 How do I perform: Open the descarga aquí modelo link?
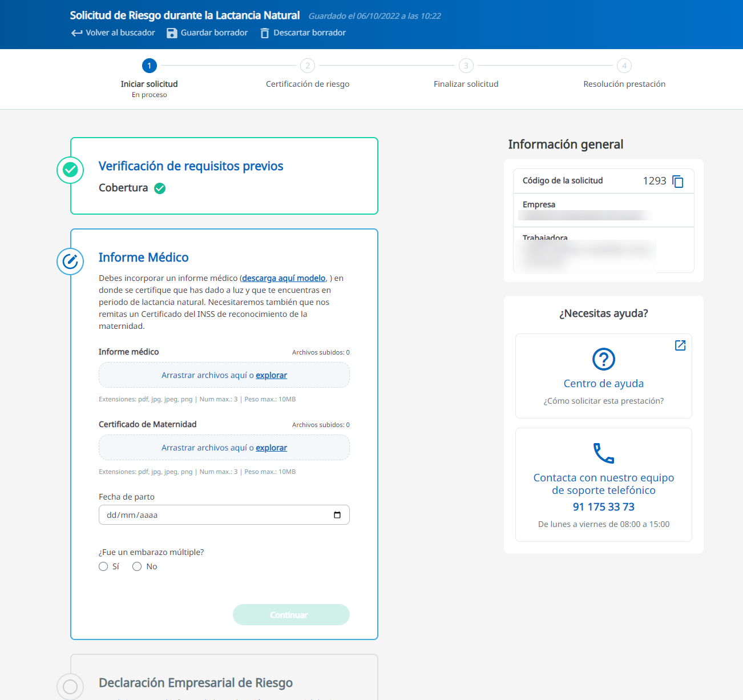[284, 278]
